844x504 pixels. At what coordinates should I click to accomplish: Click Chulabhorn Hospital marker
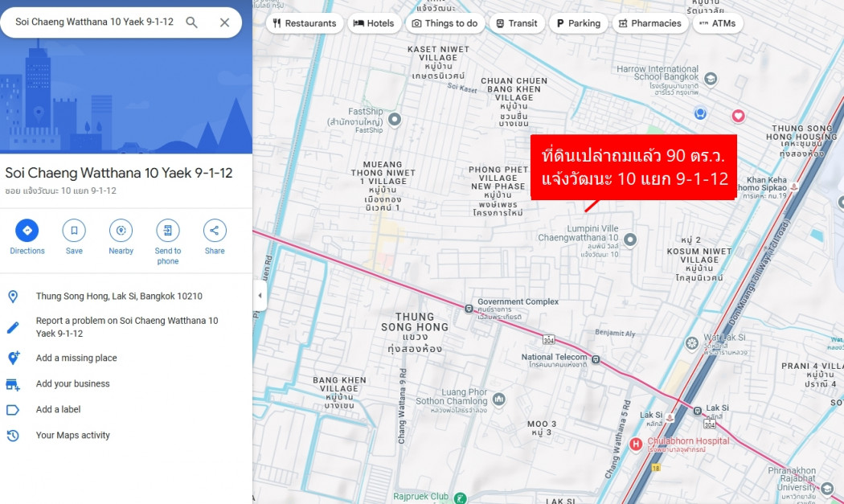637,445
